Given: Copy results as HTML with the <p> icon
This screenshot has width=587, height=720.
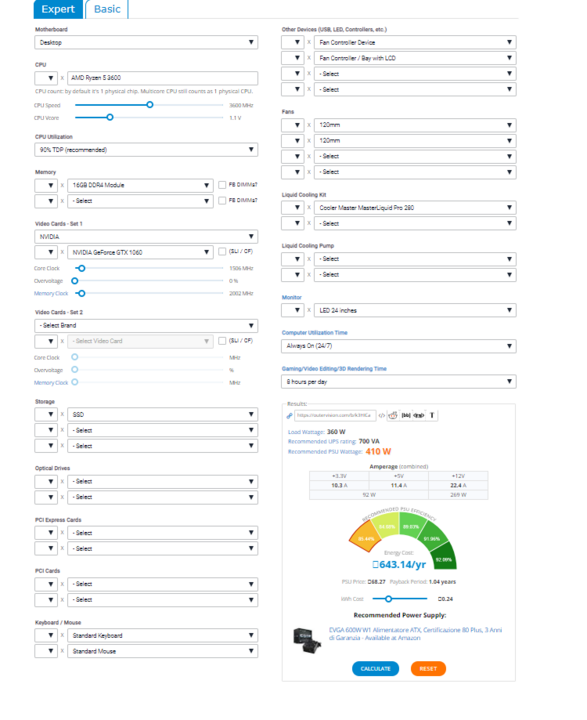Looking at the screenshot, I should [x=419, y=416].
